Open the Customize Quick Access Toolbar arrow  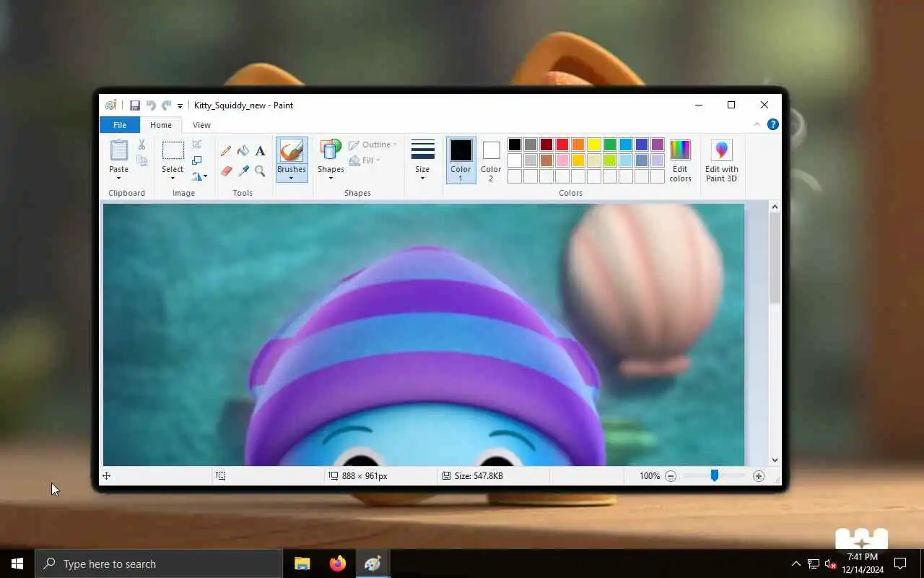180,106
